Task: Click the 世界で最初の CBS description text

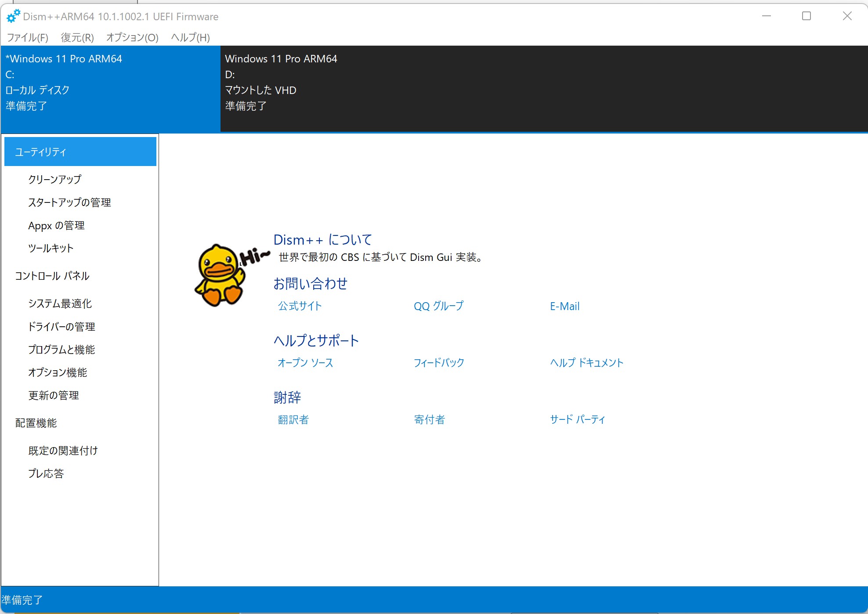Action: 381,257
